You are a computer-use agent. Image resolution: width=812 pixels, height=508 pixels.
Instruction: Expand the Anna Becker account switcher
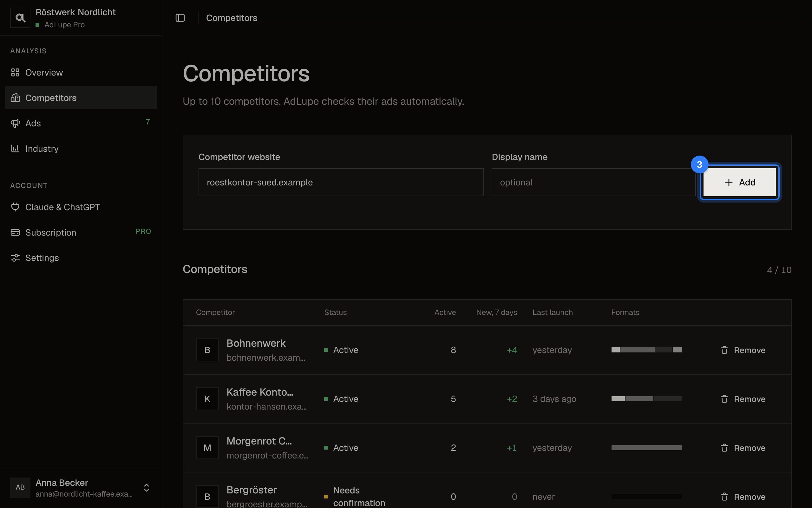147,487
